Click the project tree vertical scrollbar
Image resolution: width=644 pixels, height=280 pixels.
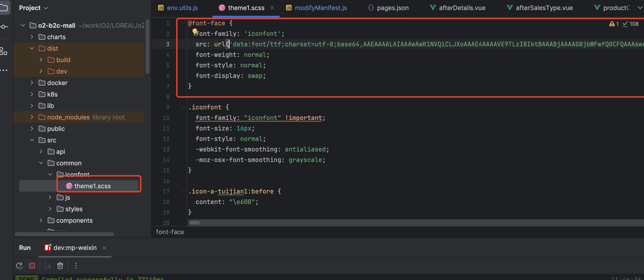point(148,47)
